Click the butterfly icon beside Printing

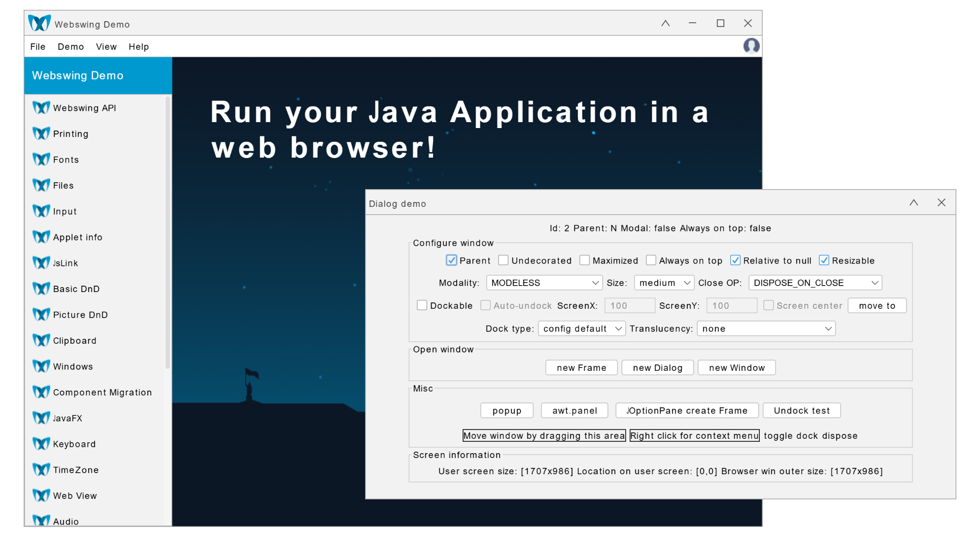pos(41,133)
